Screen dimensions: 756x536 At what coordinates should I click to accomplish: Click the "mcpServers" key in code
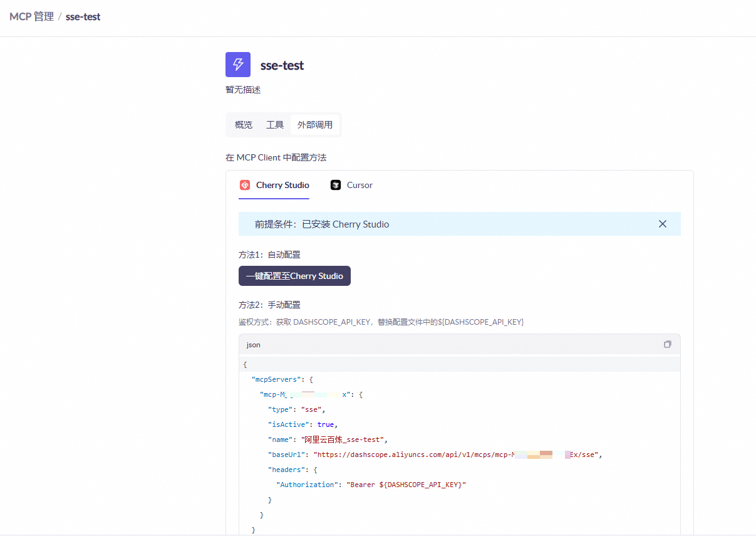tap(276, 379)
